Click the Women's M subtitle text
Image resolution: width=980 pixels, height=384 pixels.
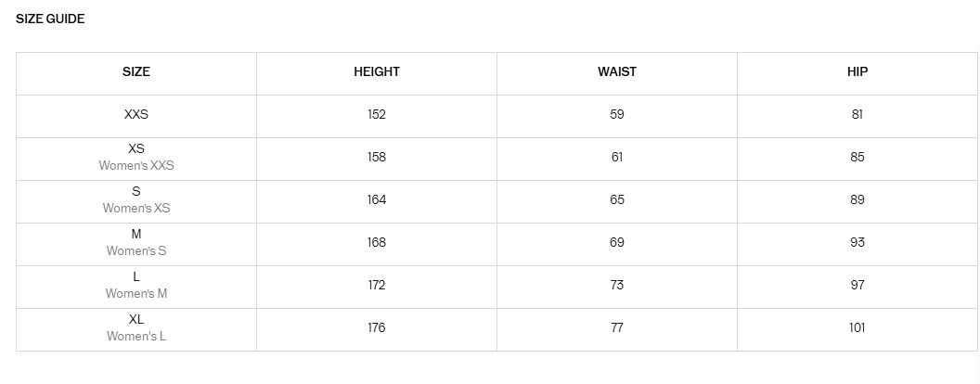tap(136, 294)
